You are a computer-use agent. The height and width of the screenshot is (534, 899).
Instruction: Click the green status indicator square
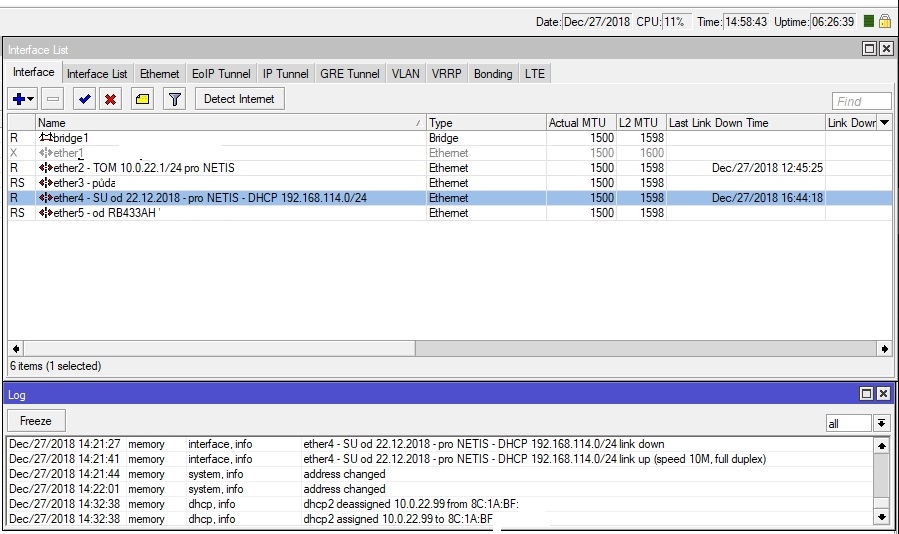pyautogui.click(x=869, y=21)
